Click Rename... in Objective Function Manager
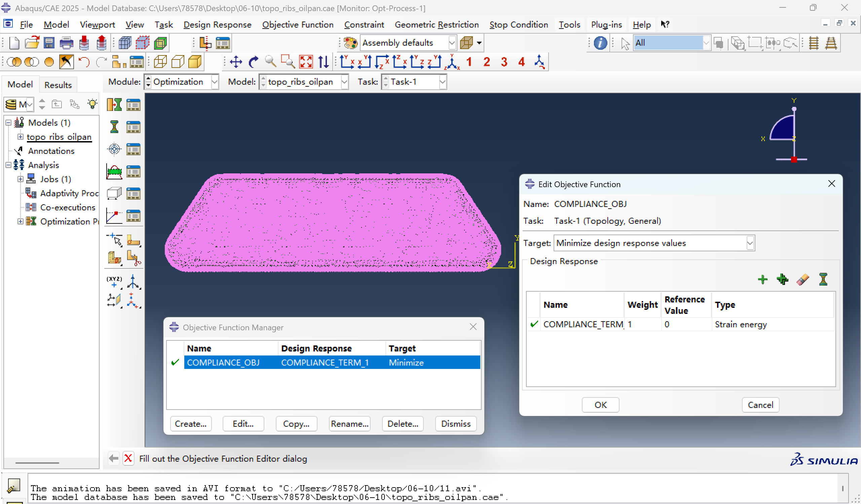The image size is (861, 504). 349,423
